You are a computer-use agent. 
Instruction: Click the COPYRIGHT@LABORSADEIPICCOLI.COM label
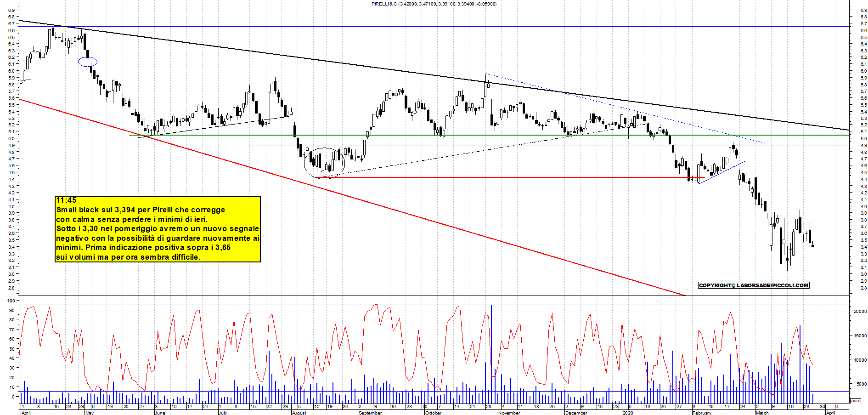pyautogui.click(x=754, y=285)
